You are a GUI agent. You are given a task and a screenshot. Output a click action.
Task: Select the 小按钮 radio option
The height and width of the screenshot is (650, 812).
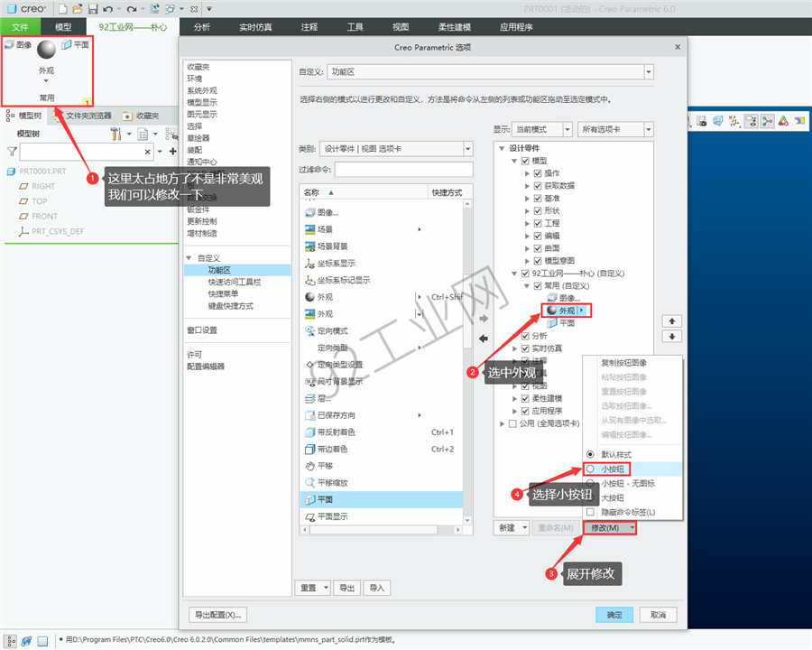(590, 469)
